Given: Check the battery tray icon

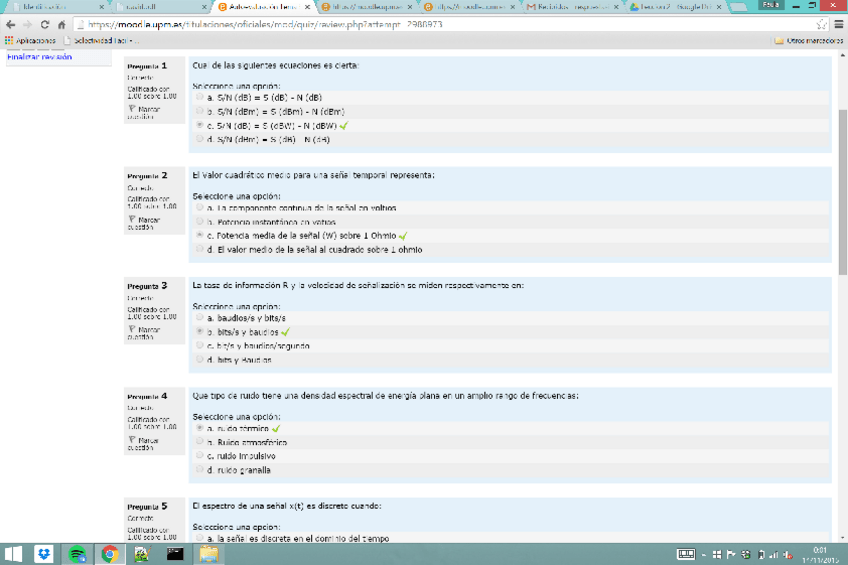Looking at the screenshot, I should tap(761, 554).
